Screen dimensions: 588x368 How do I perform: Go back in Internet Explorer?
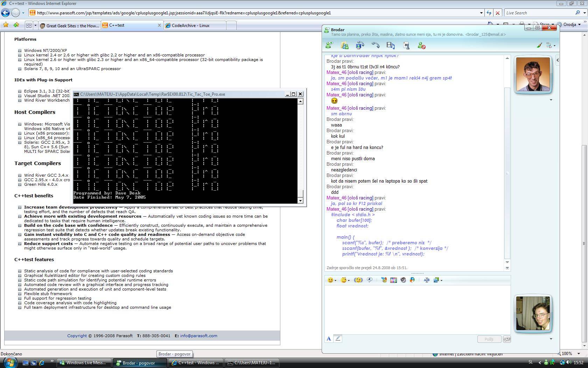point(5,13)
